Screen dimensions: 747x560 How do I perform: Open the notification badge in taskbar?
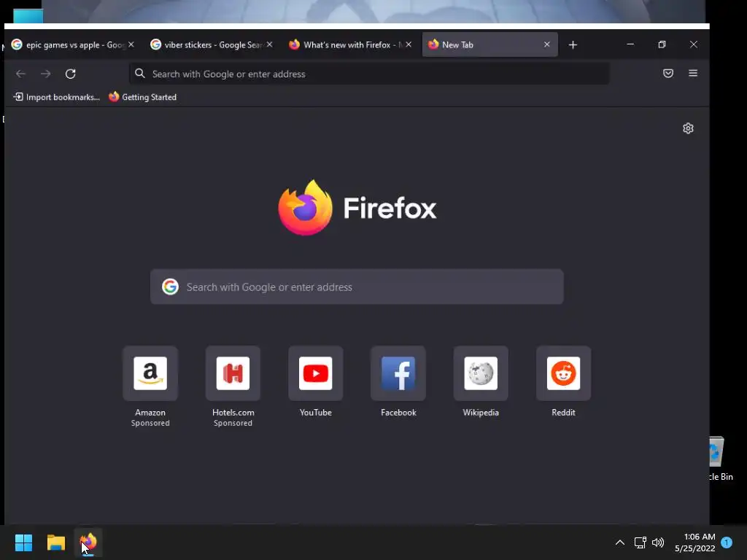[727, 542]
